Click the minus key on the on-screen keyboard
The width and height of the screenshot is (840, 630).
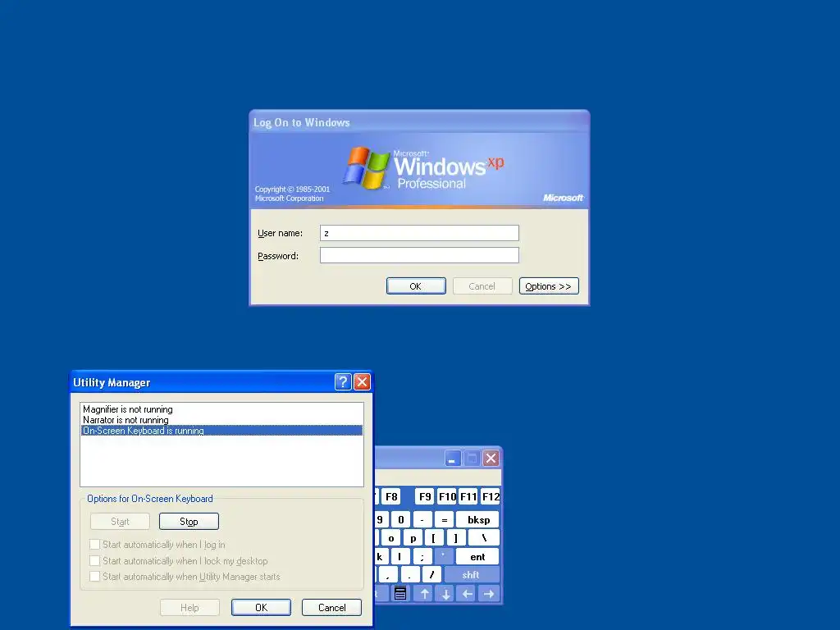click(422, 519)
